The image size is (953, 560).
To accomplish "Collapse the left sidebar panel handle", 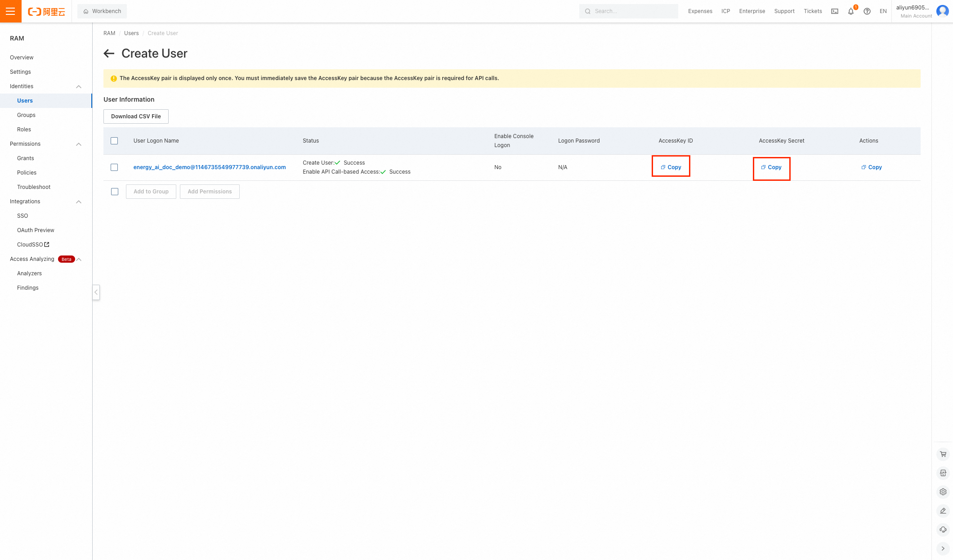I will 96,292.
